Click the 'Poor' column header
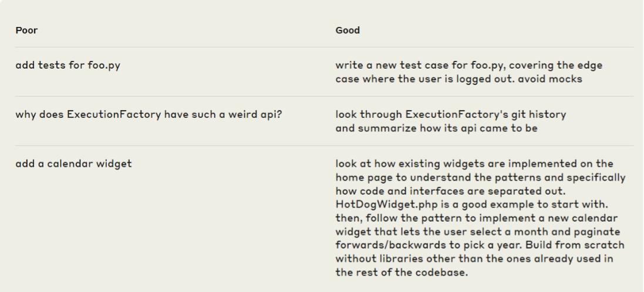 tap(26, 30)
